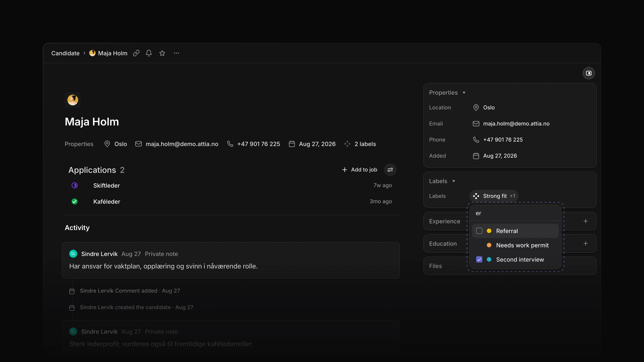Image resolution: width=644 pixels, height=362 pixels.
Task: Click Skiftleder in-progress status icon
Action: (74, 185)
